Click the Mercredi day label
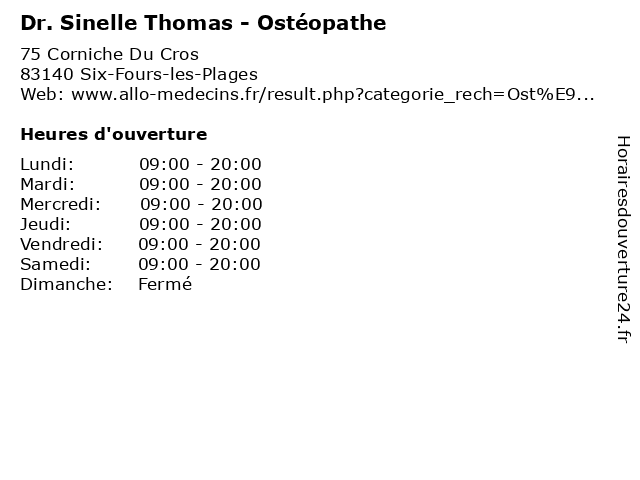640x480 pixels. [x=60, y=204]
